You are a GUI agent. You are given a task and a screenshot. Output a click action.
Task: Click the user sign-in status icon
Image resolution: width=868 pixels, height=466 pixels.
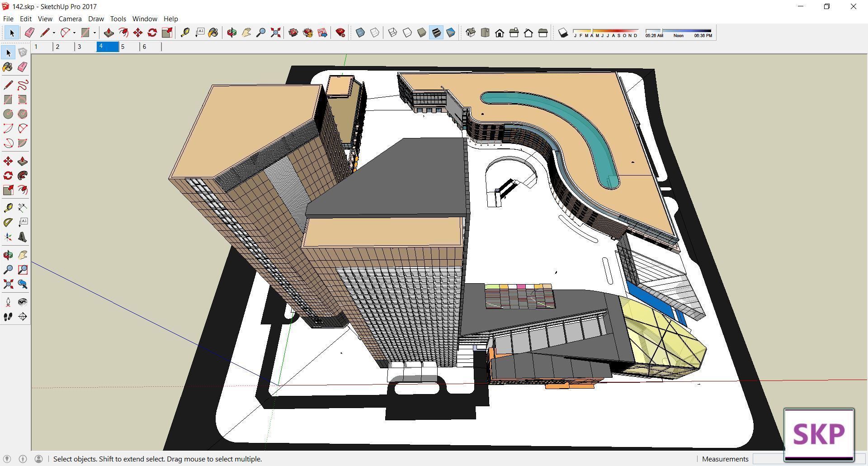pyautogui.click(x=39, y=459)
